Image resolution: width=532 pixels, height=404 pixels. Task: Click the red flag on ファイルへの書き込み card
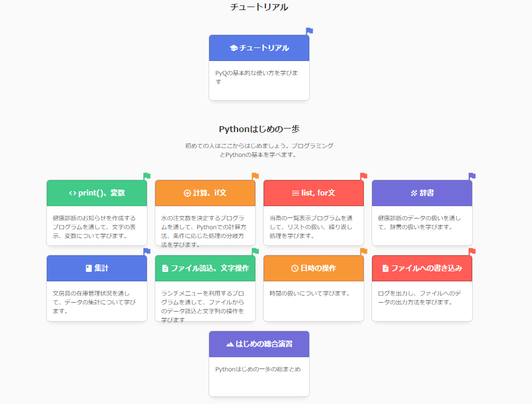point(472,252)
